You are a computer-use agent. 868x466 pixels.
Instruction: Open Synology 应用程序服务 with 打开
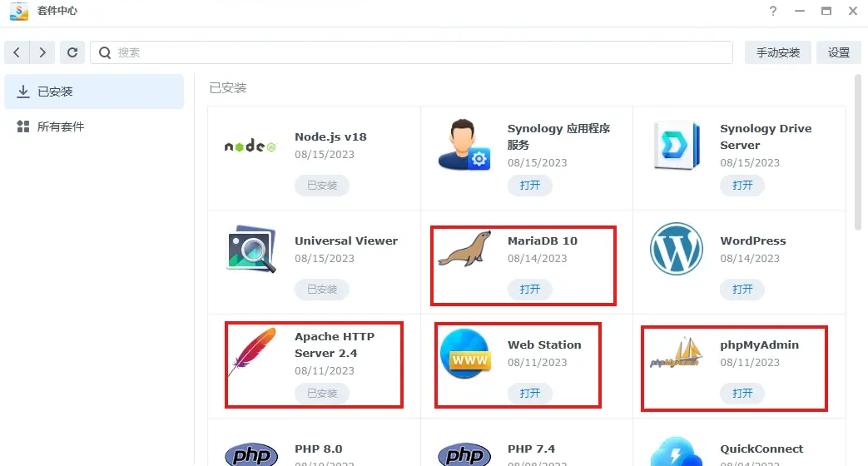530,186
